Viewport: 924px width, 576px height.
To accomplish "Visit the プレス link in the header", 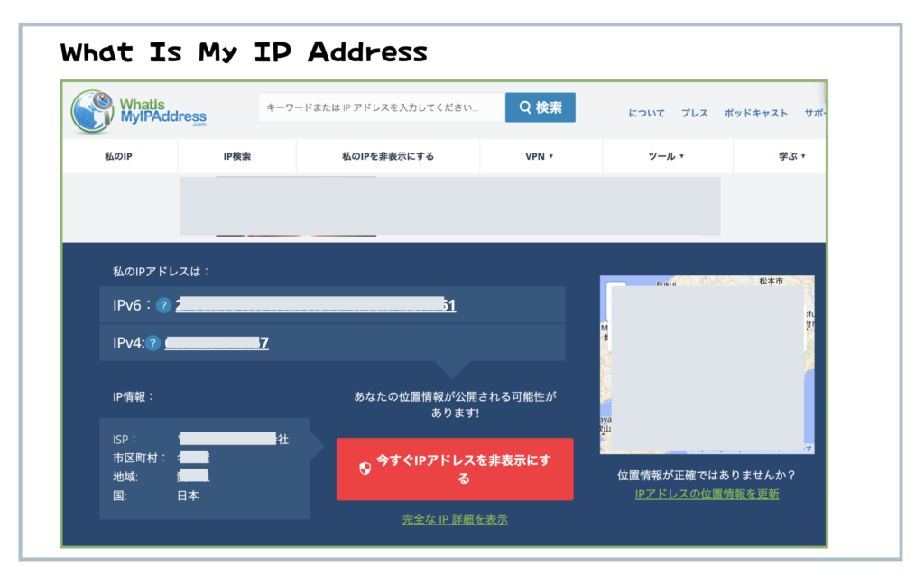I will [x=694, y=114].
